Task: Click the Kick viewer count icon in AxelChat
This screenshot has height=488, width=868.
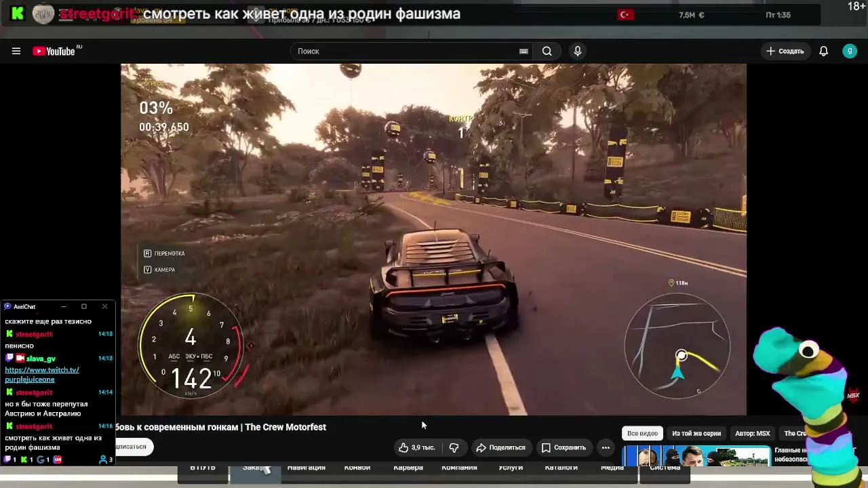Action: 24,460
